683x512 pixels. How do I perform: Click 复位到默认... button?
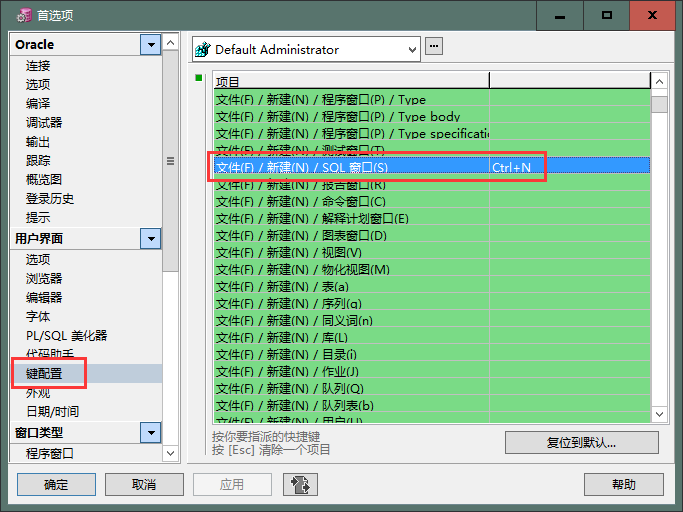[582, 443]
